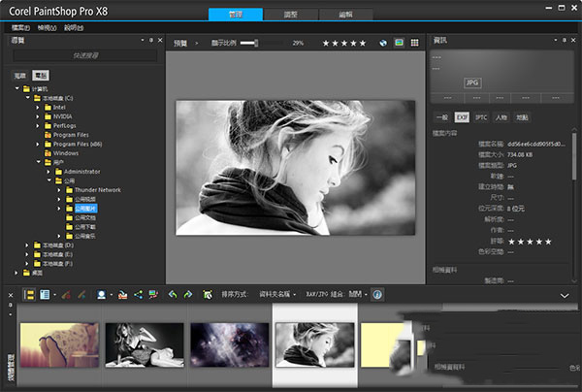This screenshot has height=392, width=582.
Task: Open the RAW/JPG pairs dropdown
Action: 358,294
